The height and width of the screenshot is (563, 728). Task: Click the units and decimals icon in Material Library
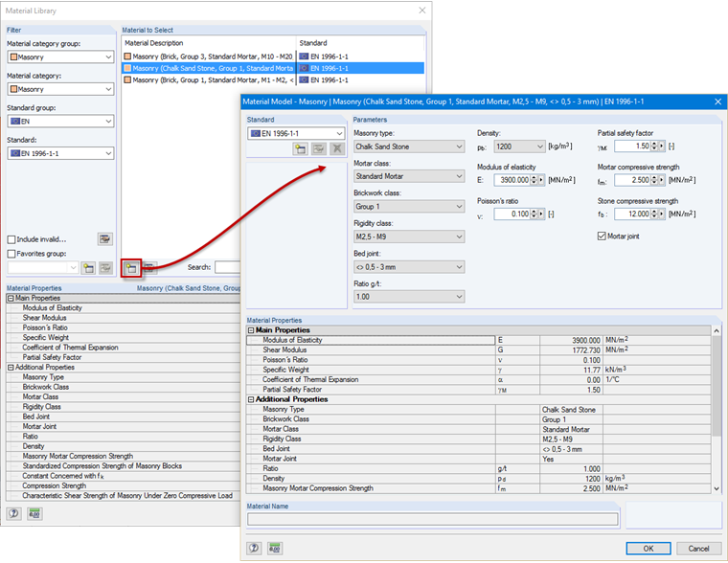pyautogui.click(x=34, y=513)
